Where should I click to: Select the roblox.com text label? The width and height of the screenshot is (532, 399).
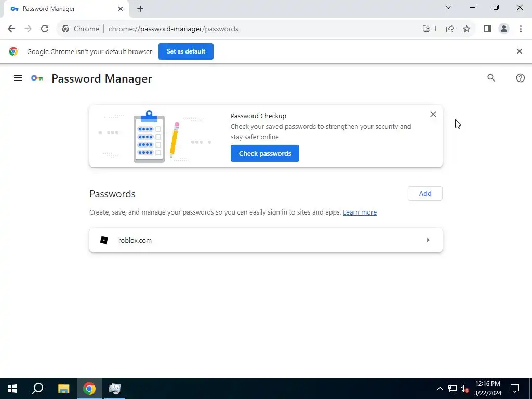pyautogui.click(x=135, y=240)
